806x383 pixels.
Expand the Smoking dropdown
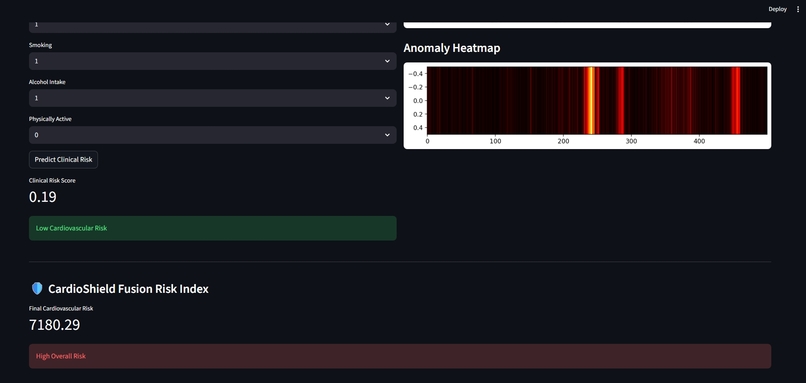coord(212,61)
